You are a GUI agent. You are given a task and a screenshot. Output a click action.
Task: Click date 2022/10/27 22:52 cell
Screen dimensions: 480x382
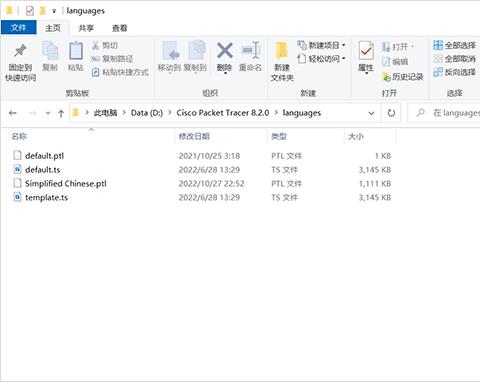(x=211, y=184)
